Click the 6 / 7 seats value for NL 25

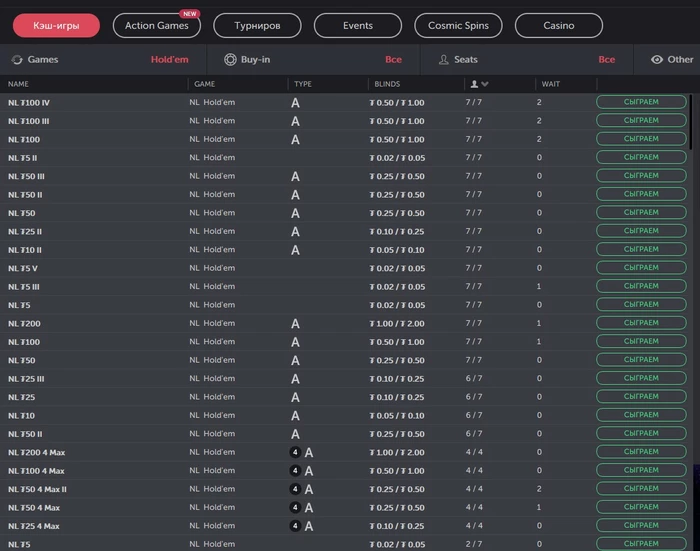[x=474, y=397]
